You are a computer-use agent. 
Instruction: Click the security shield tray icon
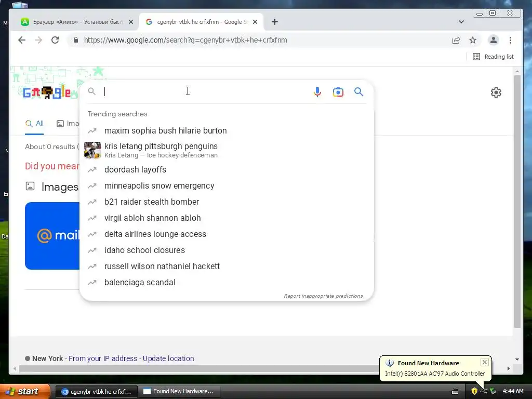pos(474,391)
